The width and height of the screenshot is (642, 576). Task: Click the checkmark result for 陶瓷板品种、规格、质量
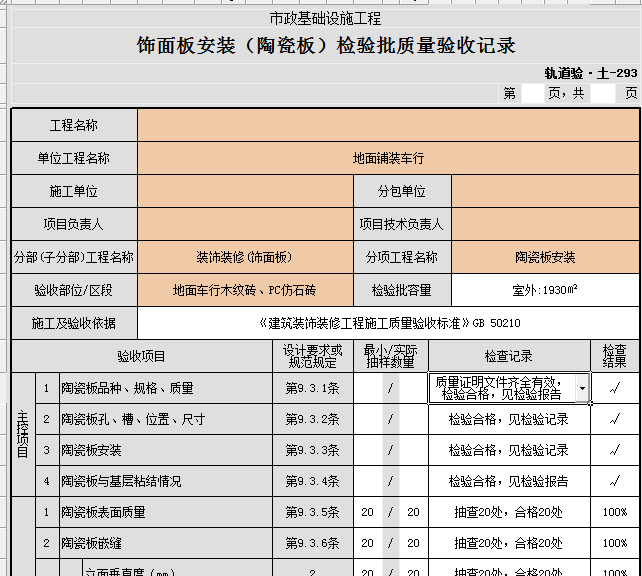(x=615, y=388)
